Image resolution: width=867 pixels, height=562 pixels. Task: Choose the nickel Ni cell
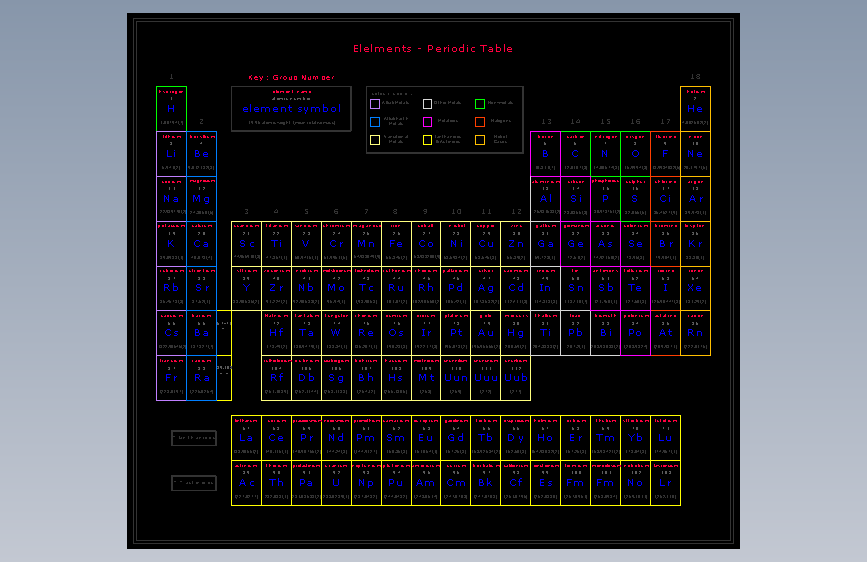pyautogui.click(x=456, y=243)
